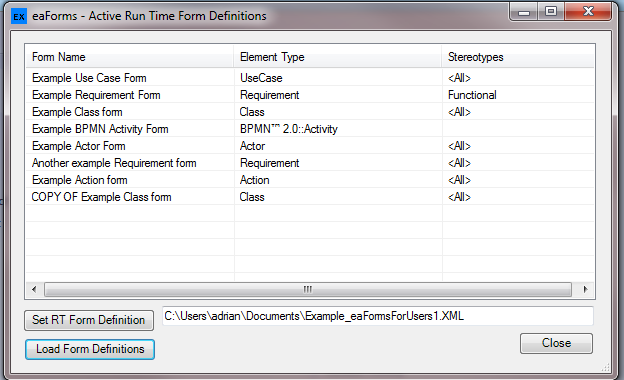The image size is (624, 380).
Task: Click the Load Form Definitions button
Action: 90,349
